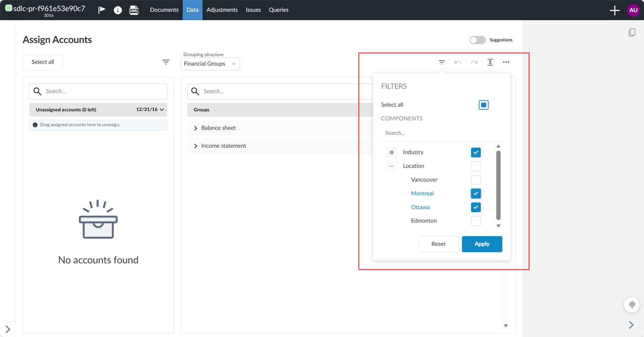Uncheck the Industry checkbox
644x337 pixels.
click(x=476, y=152)
